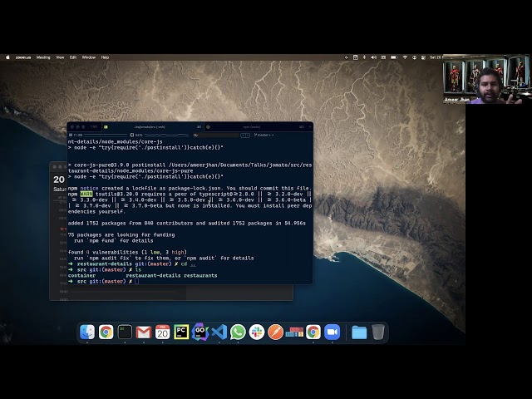The image size is (532, 399).
Task: Open the Window menu
Action: (x=89, y=57)
